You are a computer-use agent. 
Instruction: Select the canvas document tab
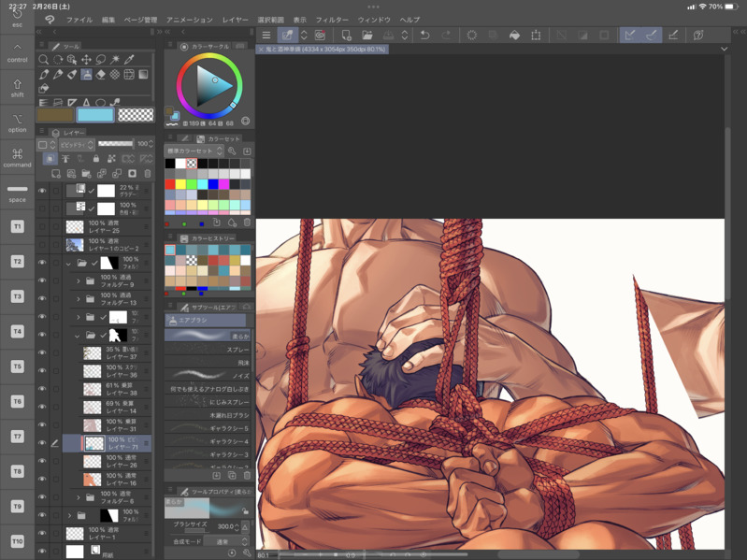pyautogui.click(x=323, y=49)
